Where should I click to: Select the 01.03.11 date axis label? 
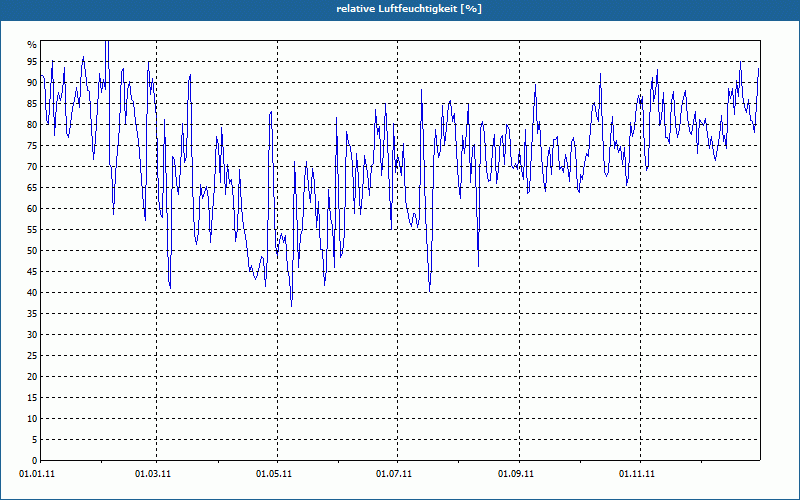pyautogui.click(x=153, y=474)
